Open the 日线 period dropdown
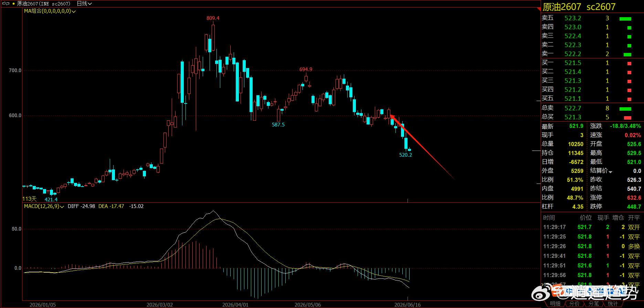 tap(84, 3)
